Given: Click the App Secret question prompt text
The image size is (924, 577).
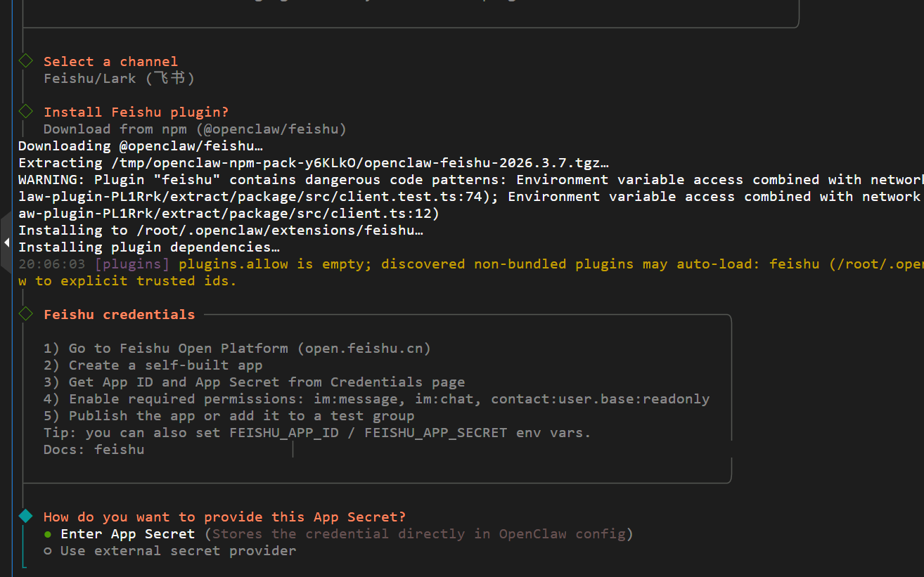Looking at the screenshot, I should click(224, 517).
